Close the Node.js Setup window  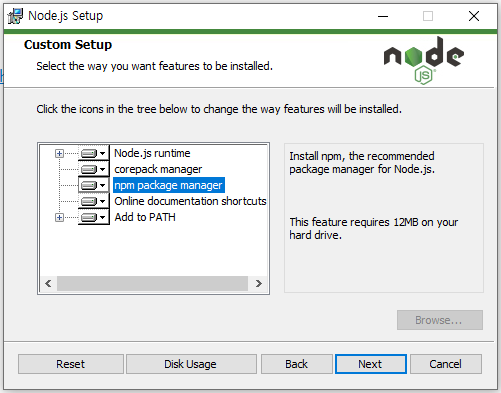point(474,16)
